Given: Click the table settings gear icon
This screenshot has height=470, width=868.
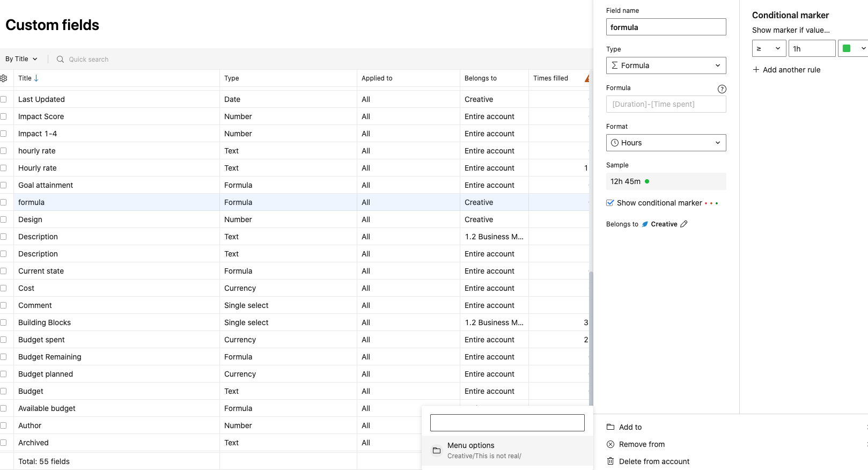Looking at the screenshot, I should pos(3,78).
